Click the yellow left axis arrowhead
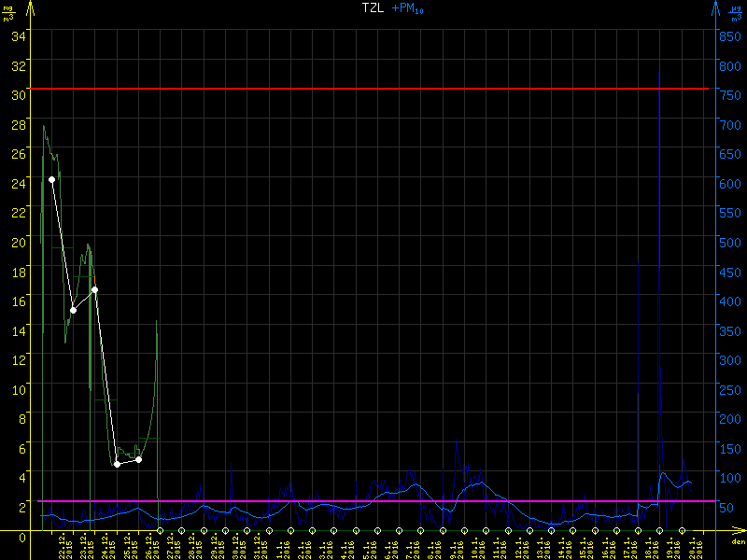Screen dimensions: 747x560 coord(31,9)
